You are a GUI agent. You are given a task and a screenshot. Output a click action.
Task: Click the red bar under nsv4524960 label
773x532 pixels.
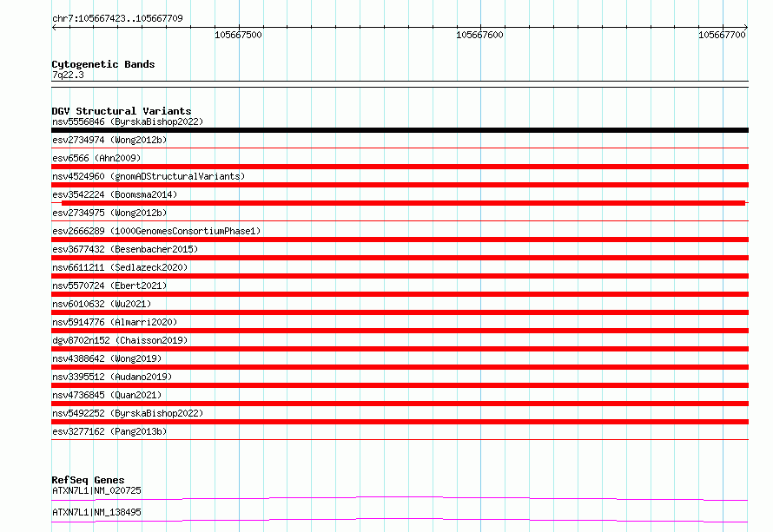[400, 185]
